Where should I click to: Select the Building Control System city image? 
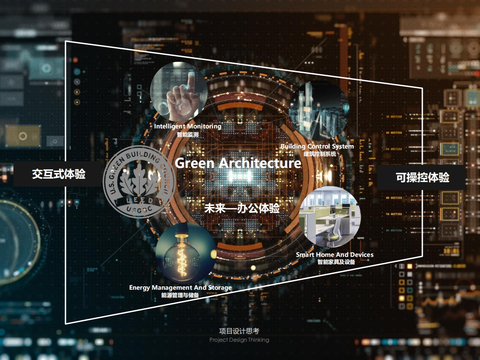click(x=319, y=111)
